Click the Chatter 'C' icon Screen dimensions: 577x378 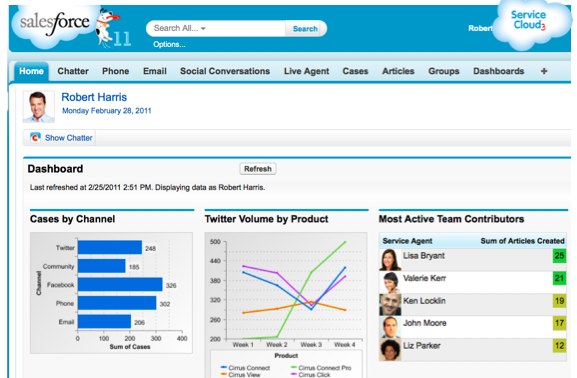point(35,138)
